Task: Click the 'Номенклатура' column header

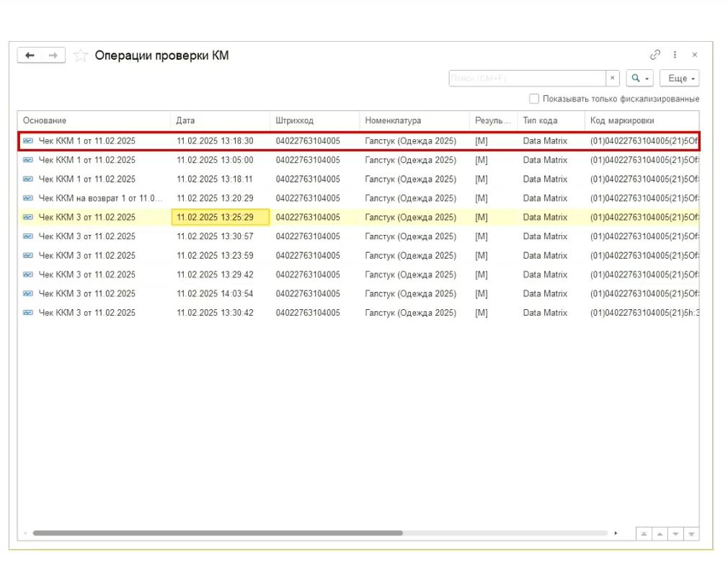Action: coord(393,120)
